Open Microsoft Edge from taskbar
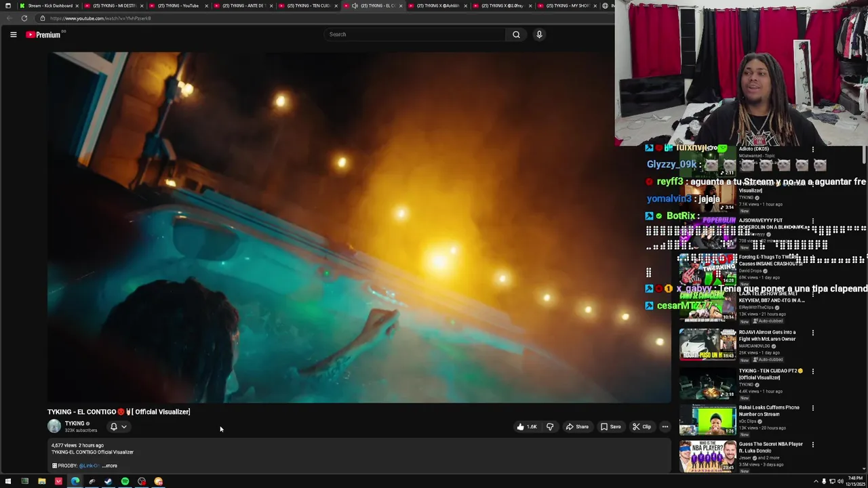 point(75,481)
